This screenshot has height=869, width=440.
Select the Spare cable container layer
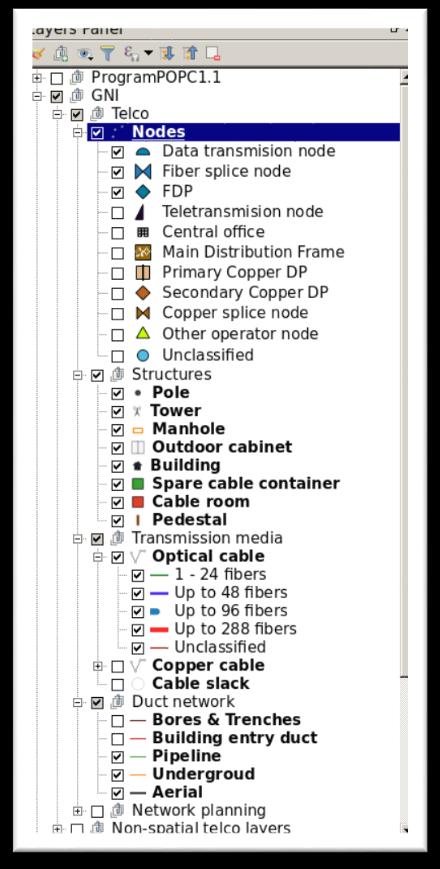click(245, 483)
